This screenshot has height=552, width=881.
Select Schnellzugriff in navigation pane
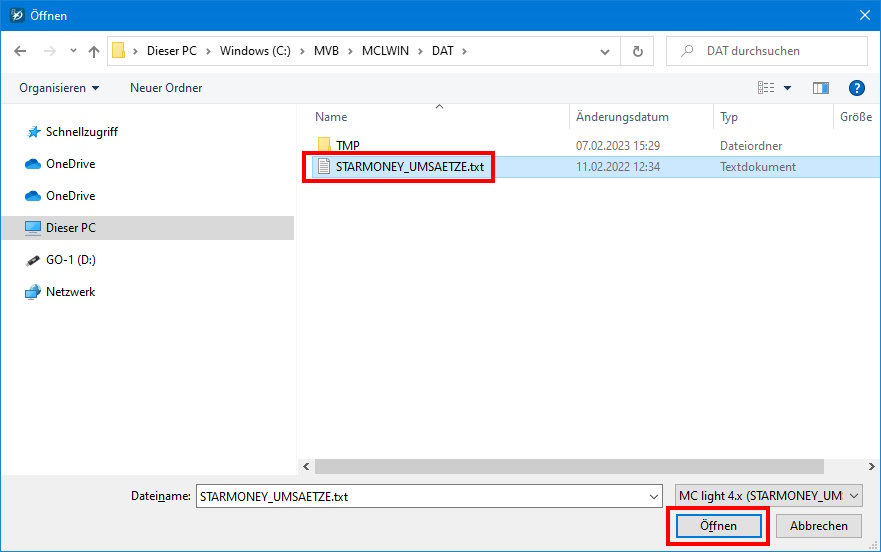coord(81,132)
